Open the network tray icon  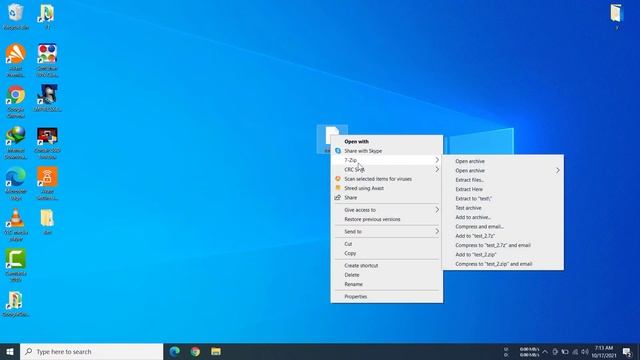575,351
